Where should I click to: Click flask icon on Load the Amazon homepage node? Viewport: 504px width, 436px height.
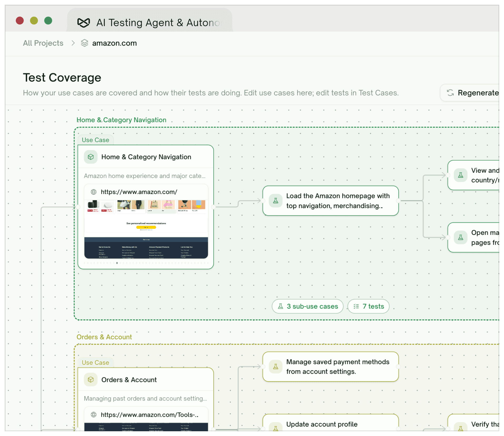click(276, 201)
